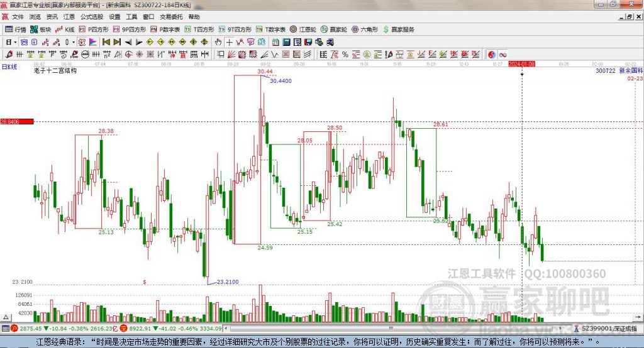Jump to last bar with skip-end icon
644x348 pixels.
click(117, 42)
